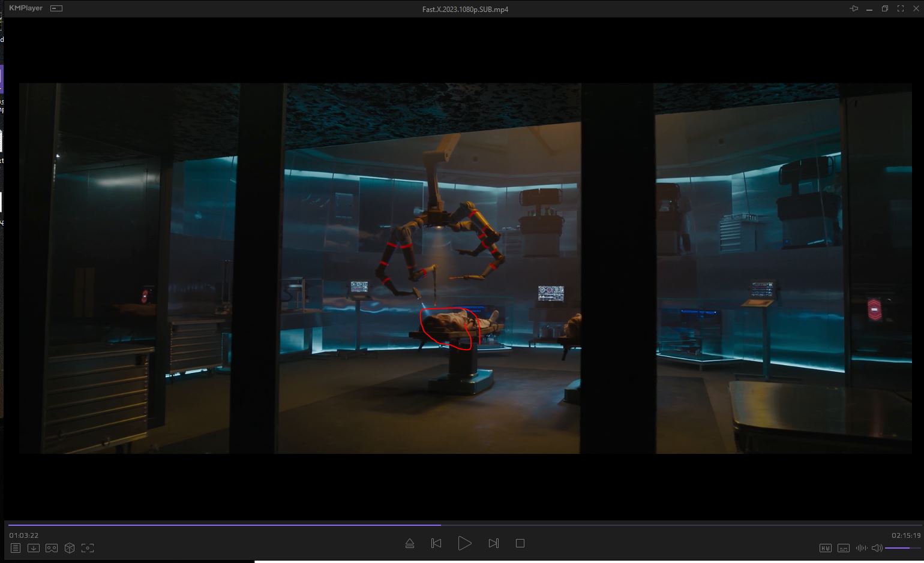Image resolution: width=924 pixels, height=563 pixels.
Task: Click the 3D cube icon
Action: 70,548
